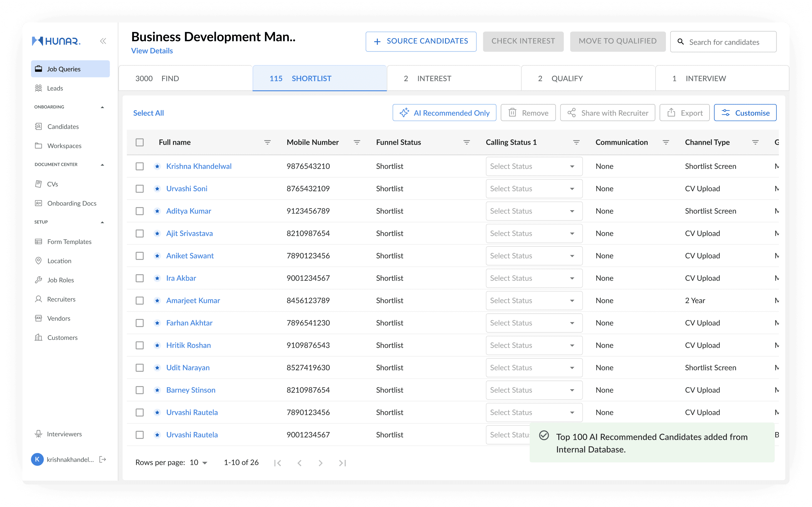Collapse the sidebar with double chevron icon
The image size is (812, 507).
coord(103,41)
